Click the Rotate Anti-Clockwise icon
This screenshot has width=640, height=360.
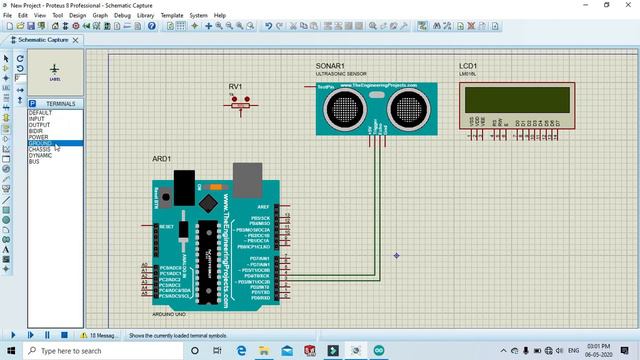pos(20,68)
